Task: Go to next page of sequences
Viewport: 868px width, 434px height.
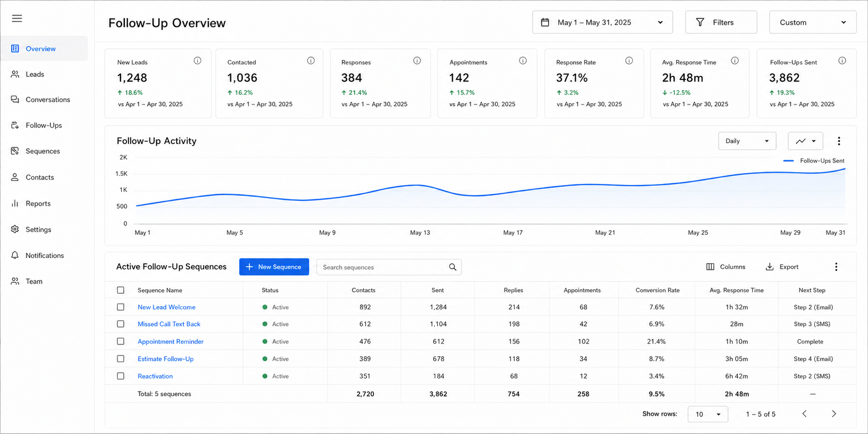Action: pos(834,414)
